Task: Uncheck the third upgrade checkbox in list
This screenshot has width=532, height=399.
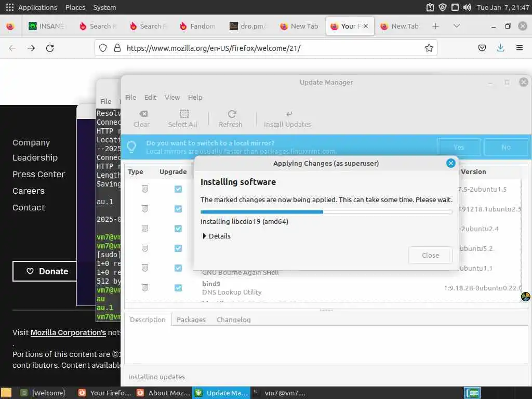Action: [x=178, y=229]
